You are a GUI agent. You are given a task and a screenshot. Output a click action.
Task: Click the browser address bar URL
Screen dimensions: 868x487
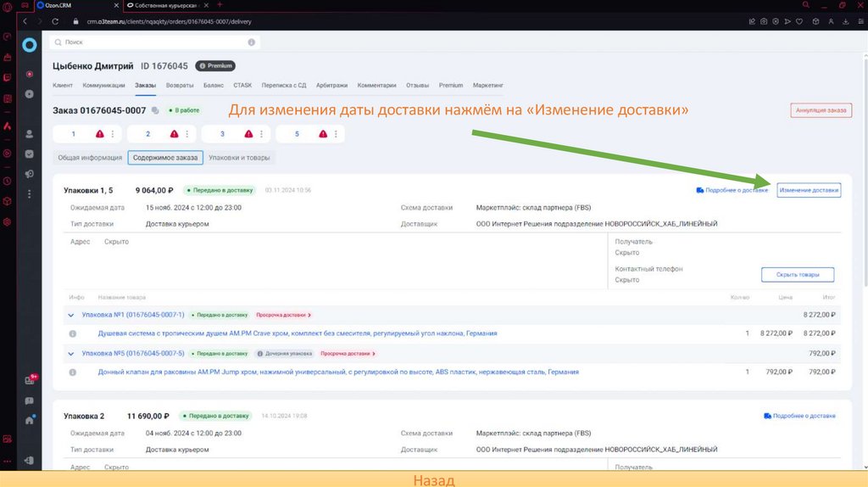(169, 21)
